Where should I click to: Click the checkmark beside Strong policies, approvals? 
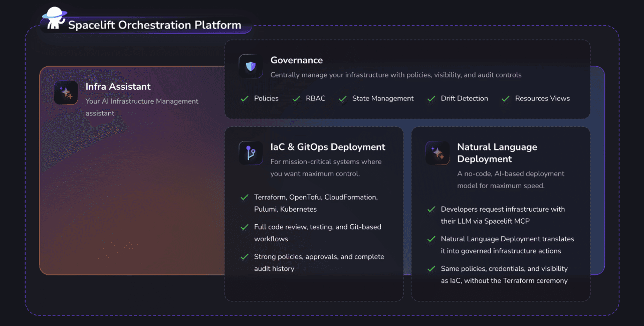[x=245, y=257]
